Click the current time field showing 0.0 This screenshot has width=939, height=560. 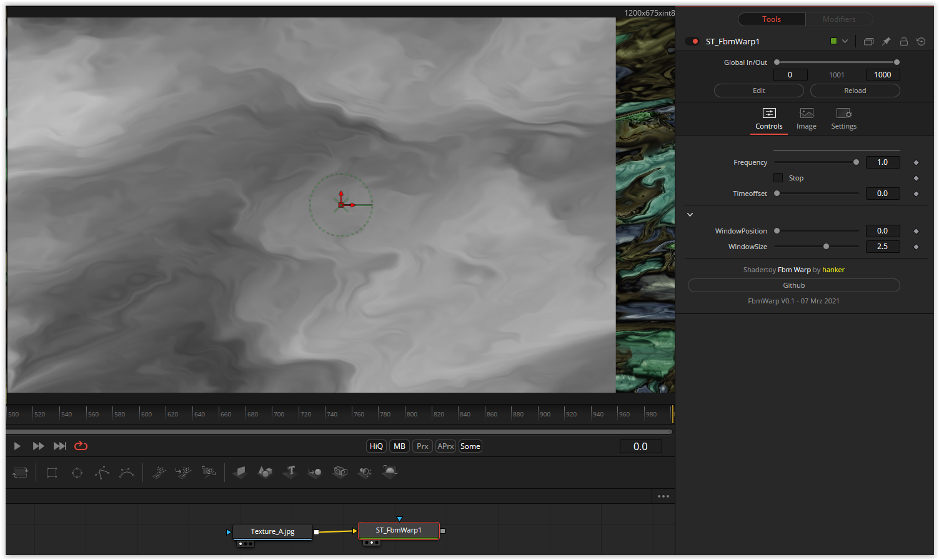640,446
